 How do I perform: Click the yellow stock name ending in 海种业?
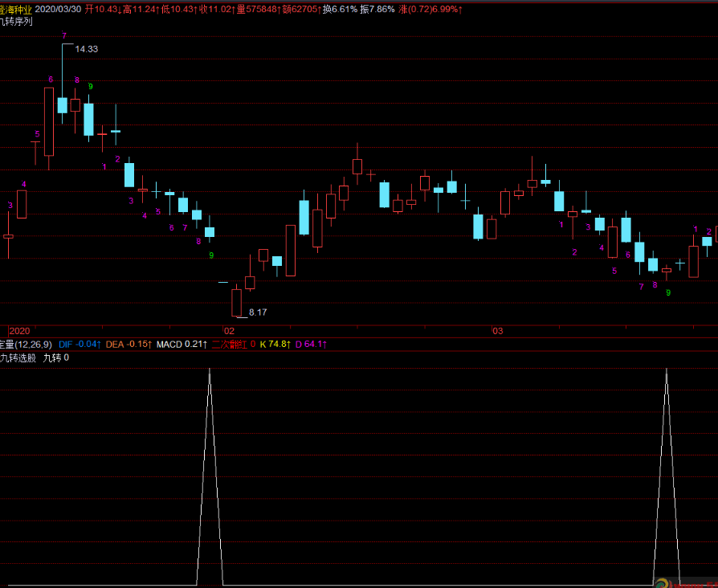coord(16,9)
